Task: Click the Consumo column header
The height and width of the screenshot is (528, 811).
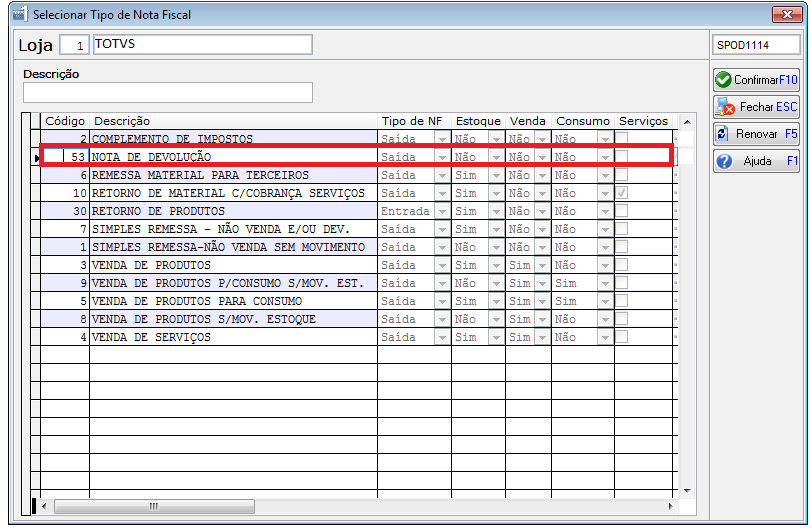Action: click(x=583, y=121)
